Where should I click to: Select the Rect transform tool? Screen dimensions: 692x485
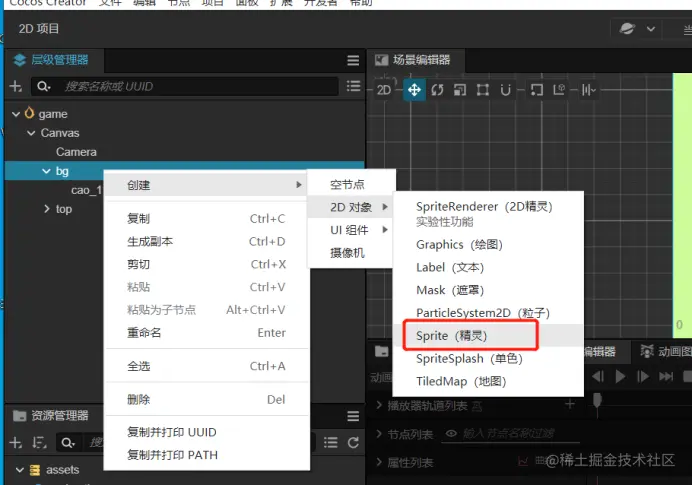(482, 90)
